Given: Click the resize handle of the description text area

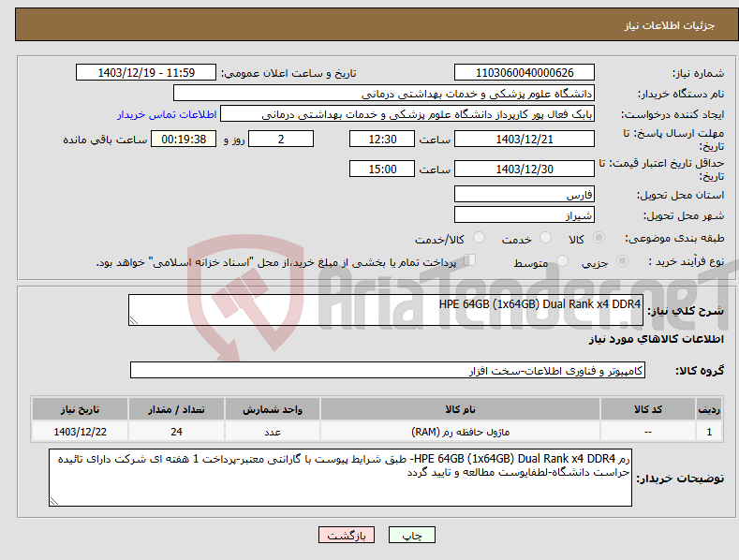Looking at the screenshot, I should pyautogui.click(x=134, y=320).
